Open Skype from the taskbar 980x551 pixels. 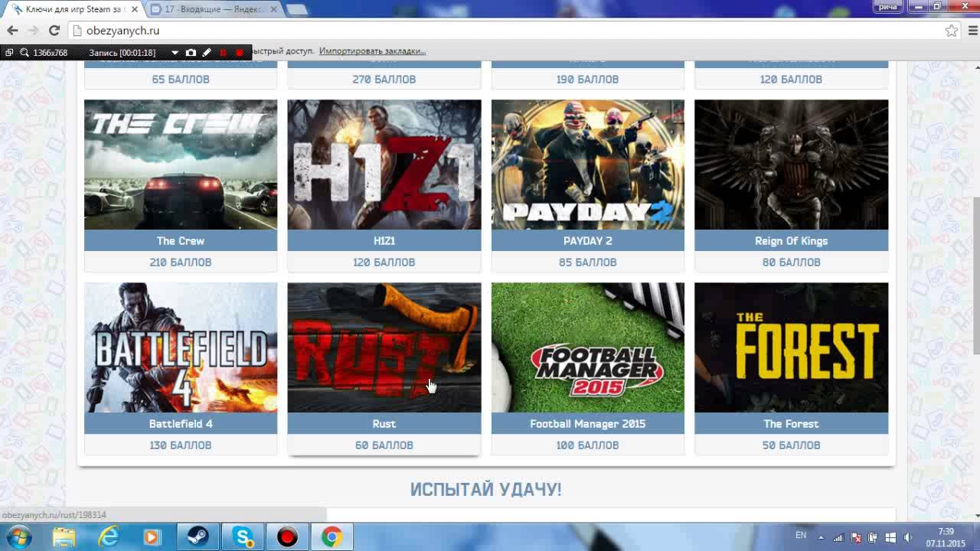click(x=243, y=537)
